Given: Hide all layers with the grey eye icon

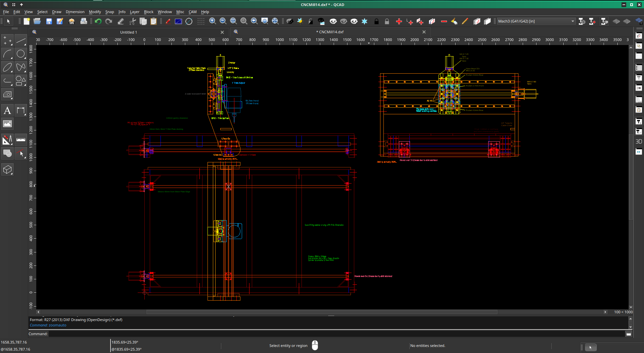Looking at the screenshot, I should click(343, 21).
